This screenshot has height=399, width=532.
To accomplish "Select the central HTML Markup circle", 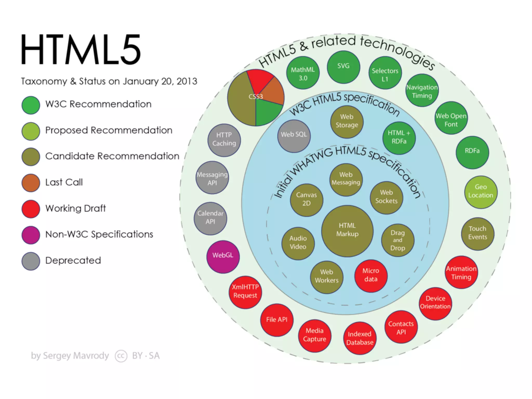I will [347, 231].
